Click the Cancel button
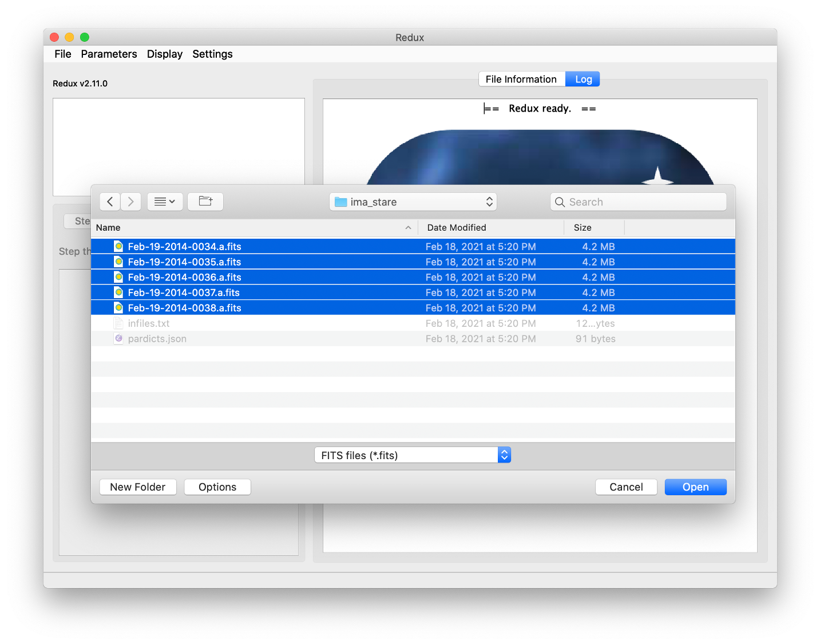This screenshot has height=644, width=820. pyautogui.click(x=626, y=487)
